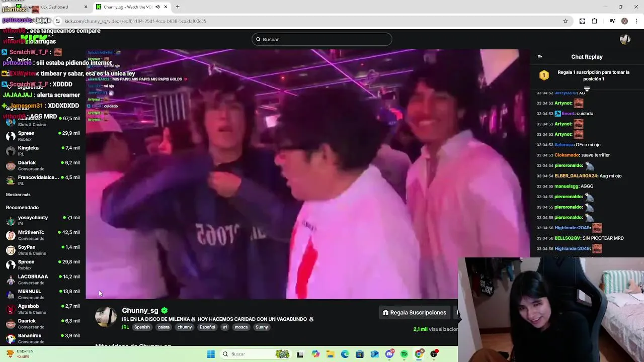Open the Chrome extensions puzzle icon
The image size is (644, 362).
(x=595, y=21)
